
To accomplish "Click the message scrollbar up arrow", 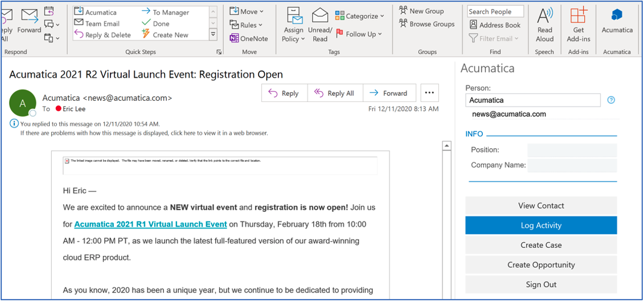I will click(446, 146).
